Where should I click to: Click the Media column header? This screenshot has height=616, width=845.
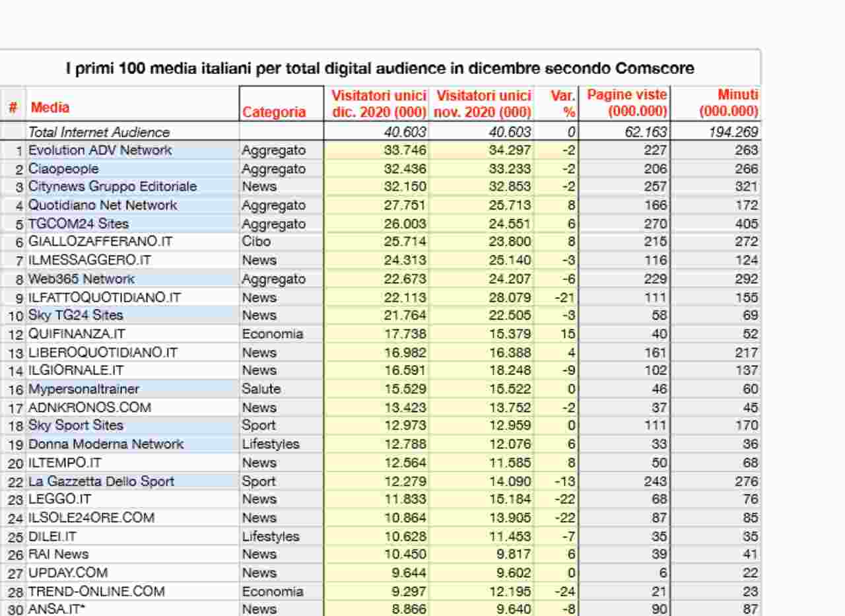[x=50, y=107]
